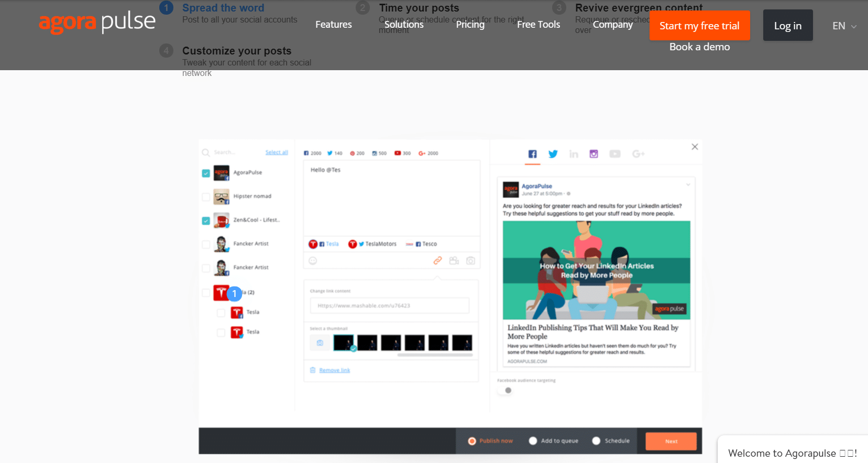Image resolution: width=868 pixels, height=463 pixels.
Task: Add a video with the camcorder icon
Action: [x=454, y=260]
